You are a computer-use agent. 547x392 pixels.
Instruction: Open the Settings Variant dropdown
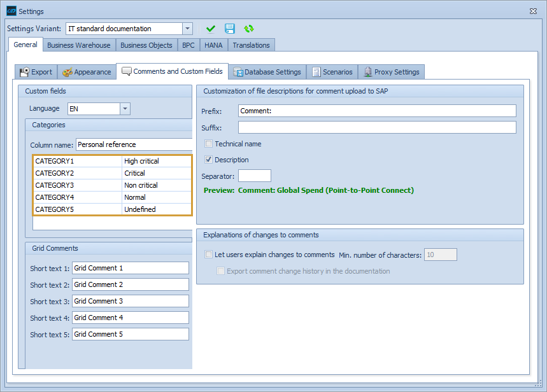(x=187, y=29)
